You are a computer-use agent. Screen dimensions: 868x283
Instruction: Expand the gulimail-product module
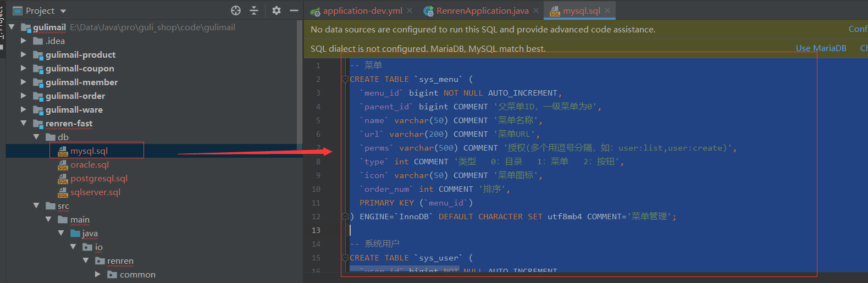24,54
